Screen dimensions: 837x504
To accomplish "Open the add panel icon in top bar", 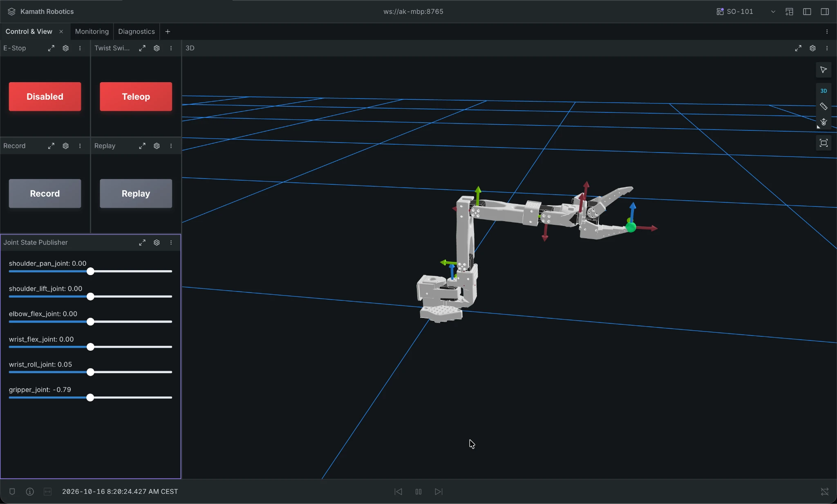I will (789, 11).
